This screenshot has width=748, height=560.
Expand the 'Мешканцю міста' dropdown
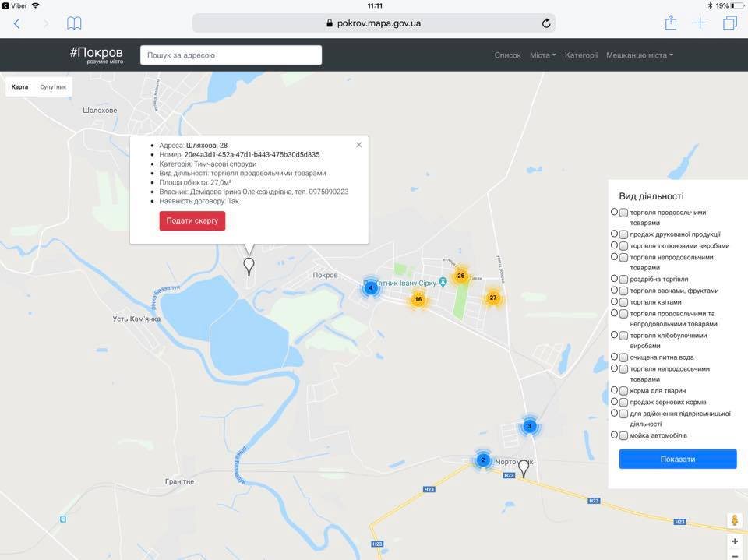(x=639, y=55)
